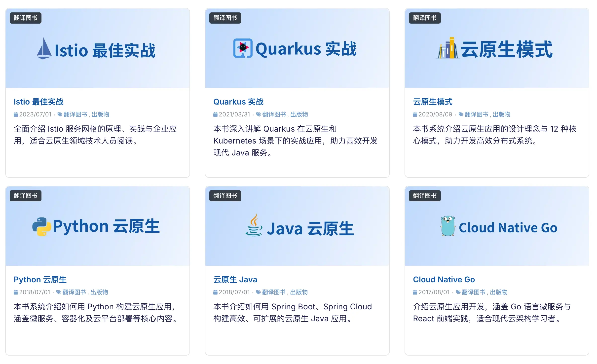
Task: Click the date 2017/08/01
Action: click(434, 292)
